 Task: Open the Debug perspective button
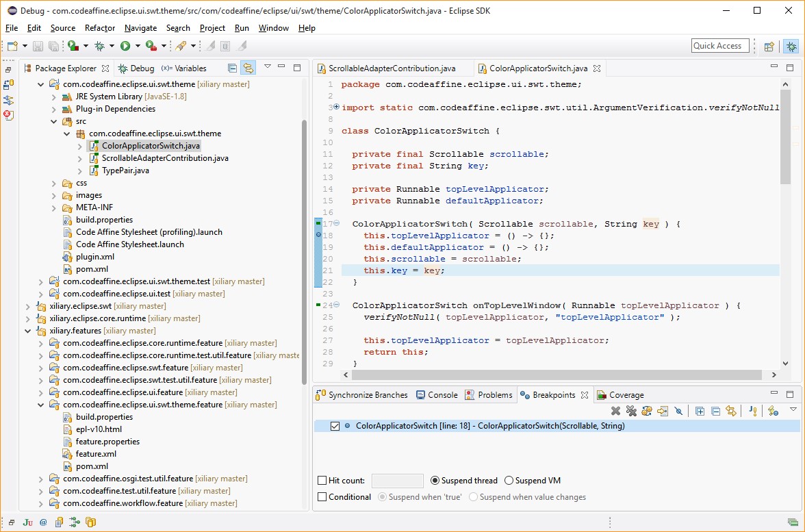point(791,46)
